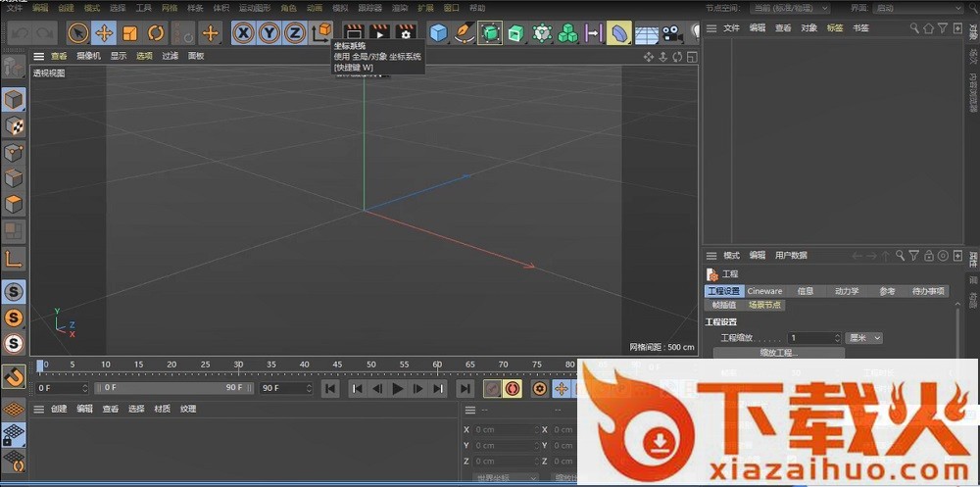Toggle the Enable Axis L-shaped icon
Viewport: 980px width, 487px height.
point(15,257)
